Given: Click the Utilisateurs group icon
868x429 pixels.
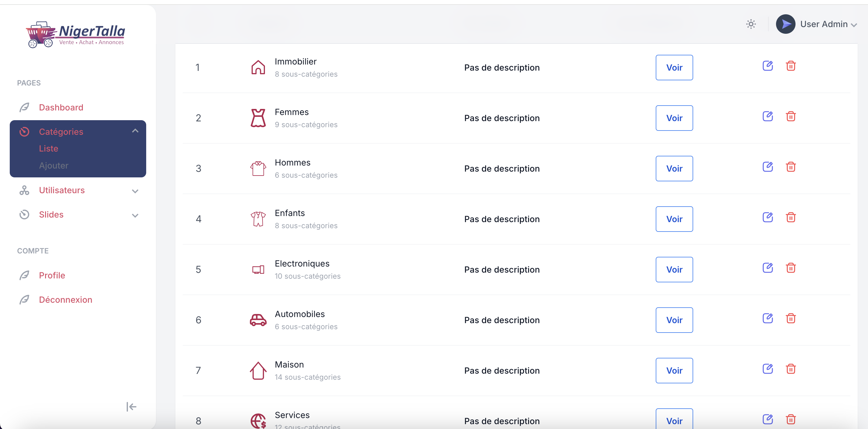Looking at the screenshot, I should (x=24, y=190).
